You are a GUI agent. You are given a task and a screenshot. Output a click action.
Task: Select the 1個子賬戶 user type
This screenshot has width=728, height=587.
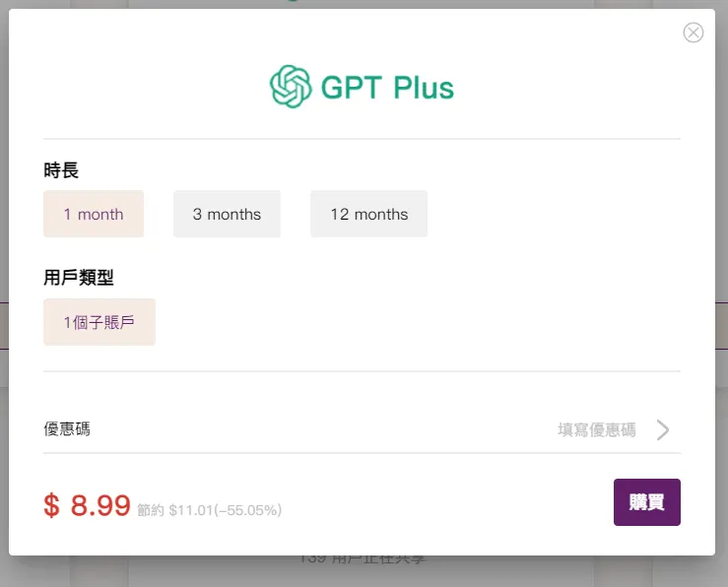point(99,322)
